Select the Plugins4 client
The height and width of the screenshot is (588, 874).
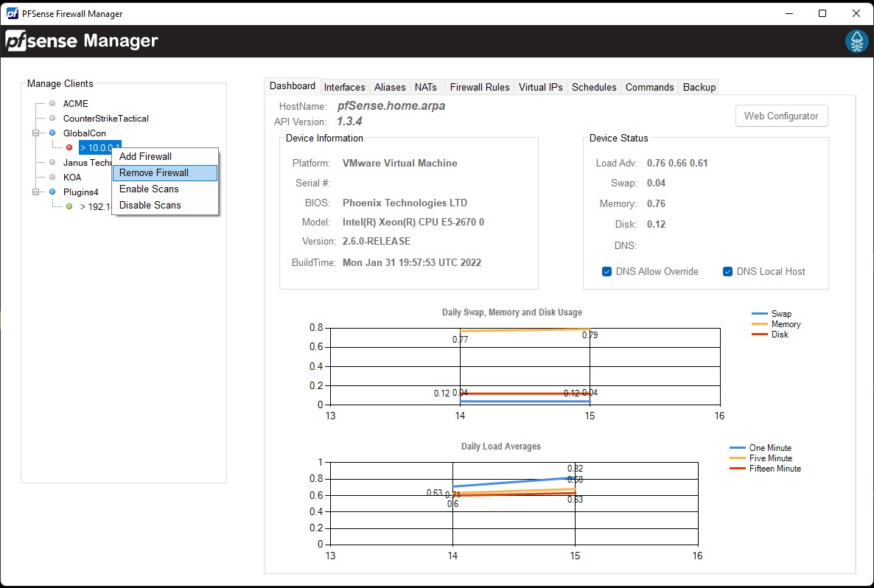click(81, 192)
